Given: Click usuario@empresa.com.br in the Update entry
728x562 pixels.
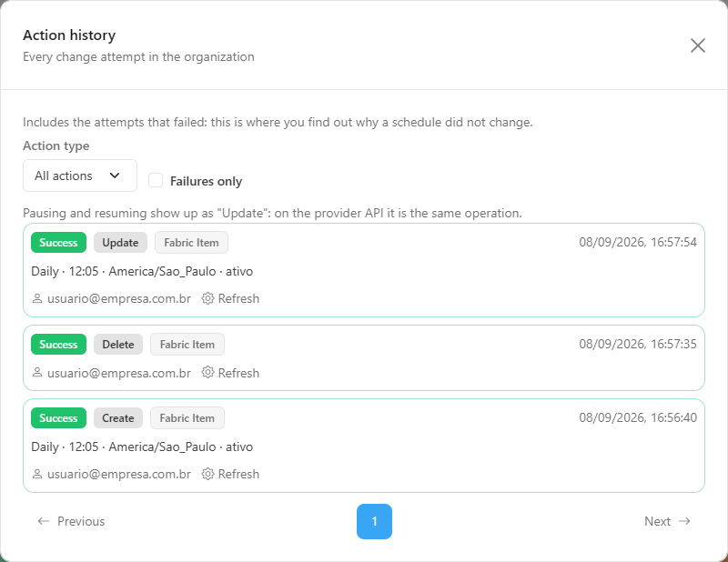Looking at the screenshot, I should [119, 298].
